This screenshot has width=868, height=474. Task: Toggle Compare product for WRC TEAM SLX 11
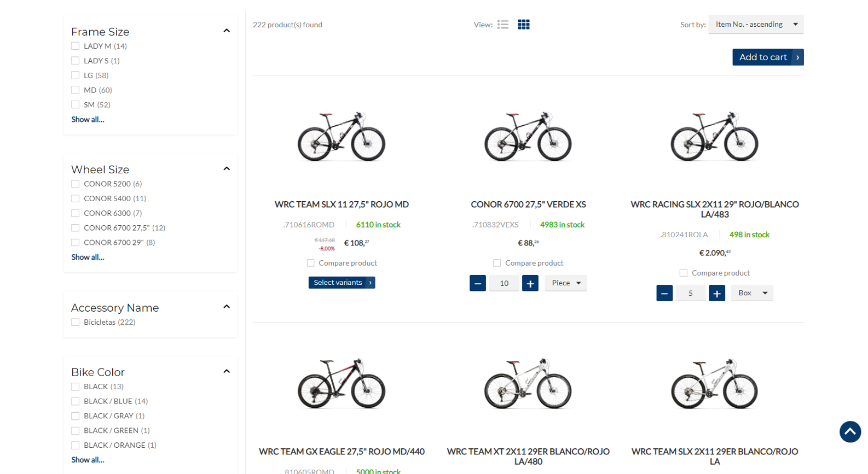click(x=311, y=263)
